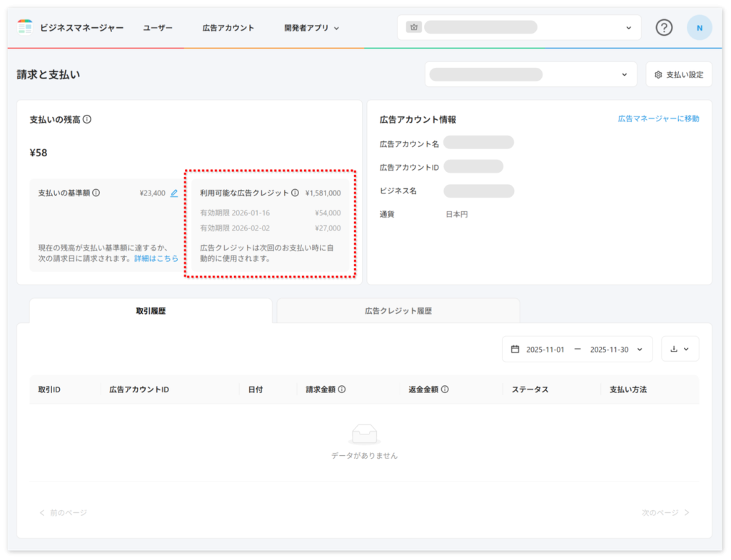This screenshot has width=731, height=560.
Task: Expand the 開発者アプリ dropdown menu
Action: click(x=311, y=28)
